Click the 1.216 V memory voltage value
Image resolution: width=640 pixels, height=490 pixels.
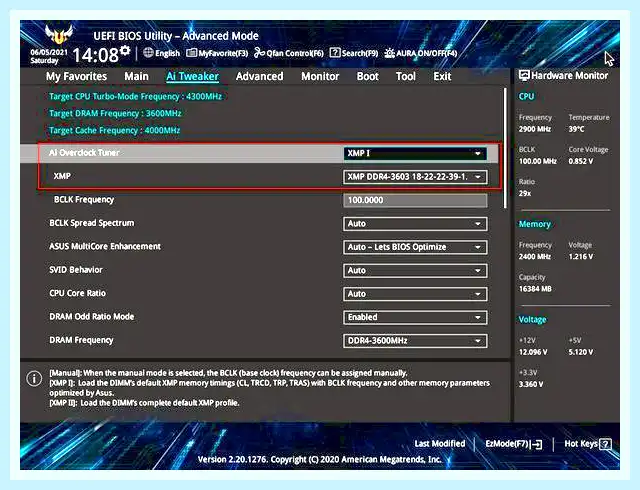(x=581, y=256)
